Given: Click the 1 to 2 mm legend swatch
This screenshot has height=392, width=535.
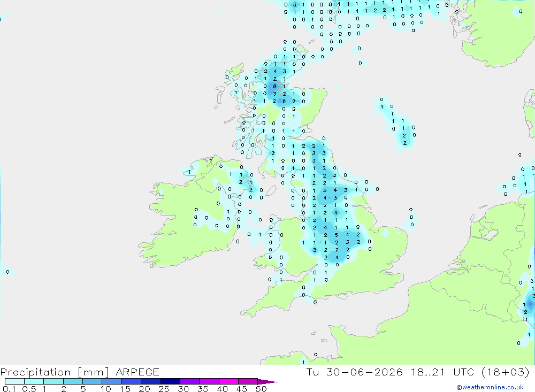Looking at the screenshot, I should 53,381.
